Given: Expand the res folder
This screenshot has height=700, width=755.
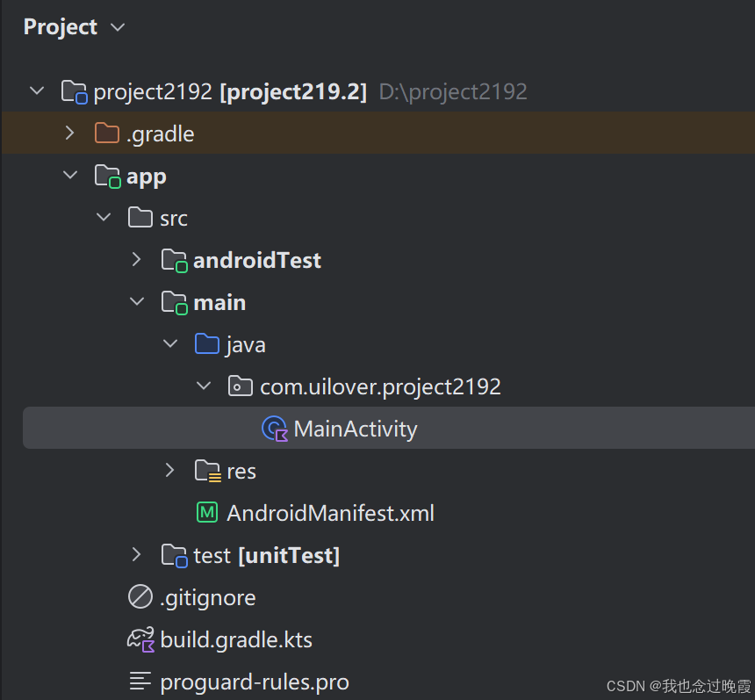Looking at the screenshot, I should coord(169,470).
